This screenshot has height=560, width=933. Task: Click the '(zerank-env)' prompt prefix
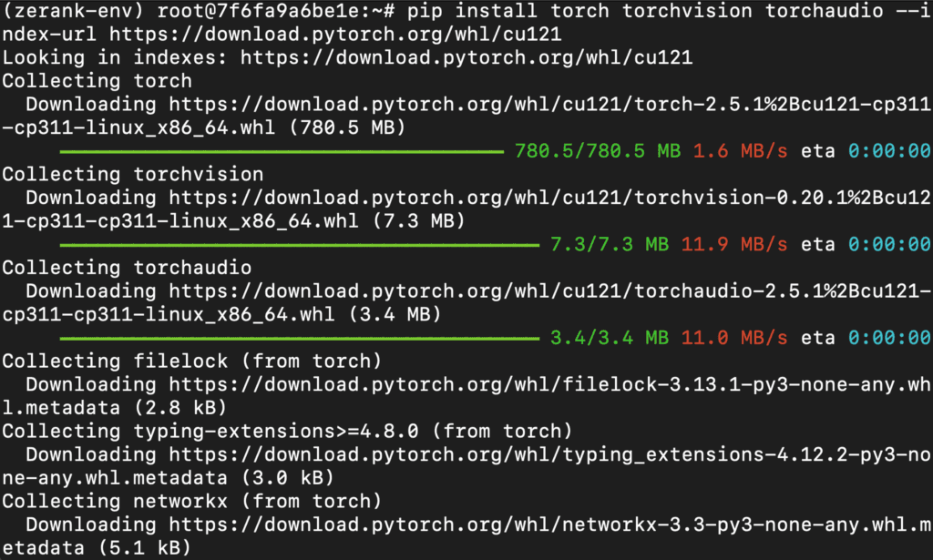[x=73, y=11]
